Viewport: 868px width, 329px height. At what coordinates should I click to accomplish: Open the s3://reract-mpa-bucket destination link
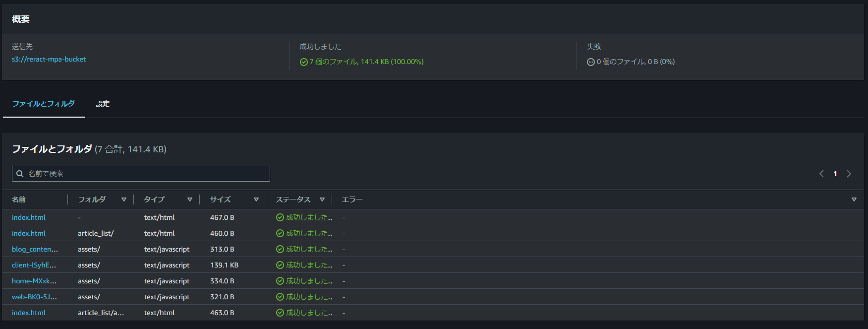49,59
